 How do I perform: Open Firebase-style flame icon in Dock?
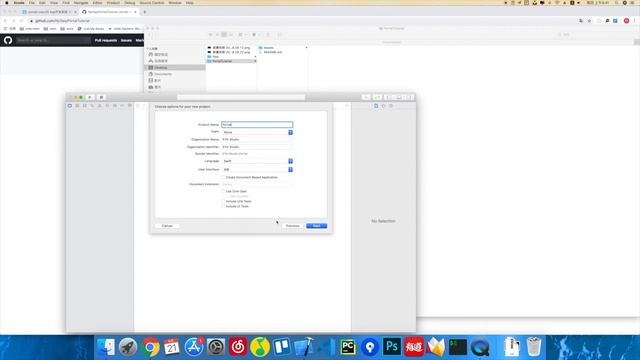click(x=436, y=347)
